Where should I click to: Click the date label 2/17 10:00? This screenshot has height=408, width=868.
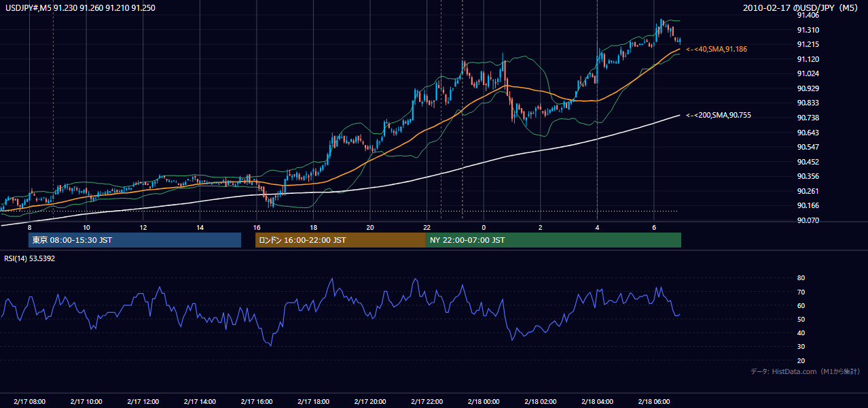click(86, 402)
